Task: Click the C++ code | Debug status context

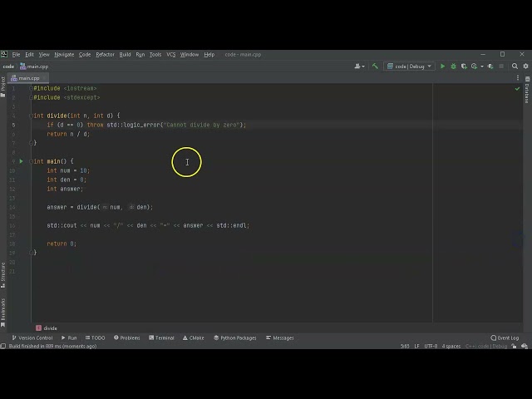Action: [486, 346]
